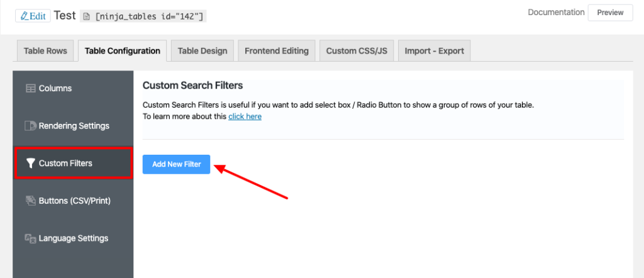Image resolution: width=644 pixels, height=278 pixels.
Task: Open the Table Design tab
Action: tap(203, 51)
